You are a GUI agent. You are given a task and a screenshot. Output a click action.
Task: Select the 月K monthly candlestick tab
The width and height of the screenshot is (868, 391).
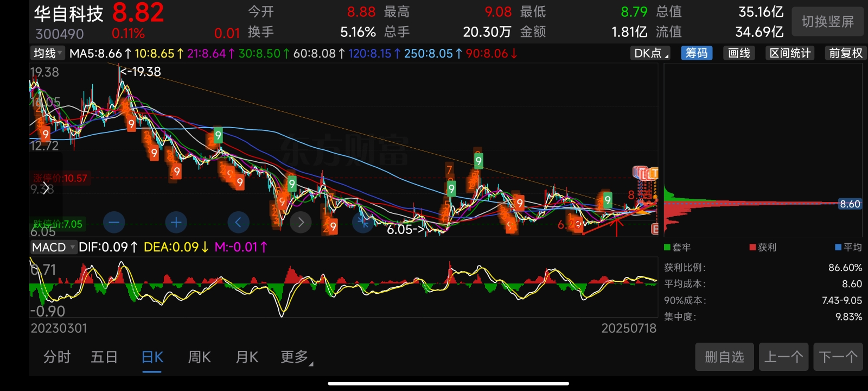click(x=247, y=357)
